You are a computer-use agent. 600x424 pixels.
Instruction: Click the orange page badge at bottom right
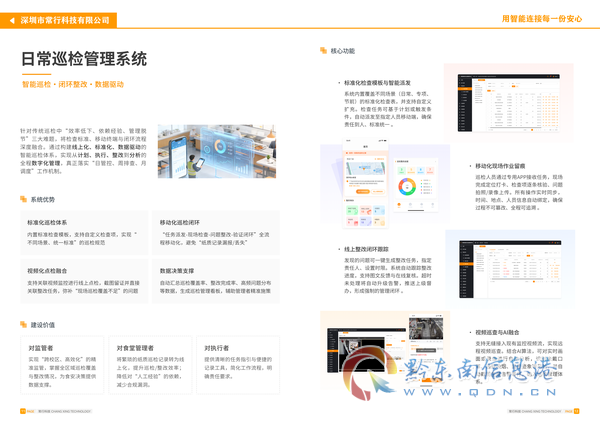pyautogui.click(x=576, y=411)
